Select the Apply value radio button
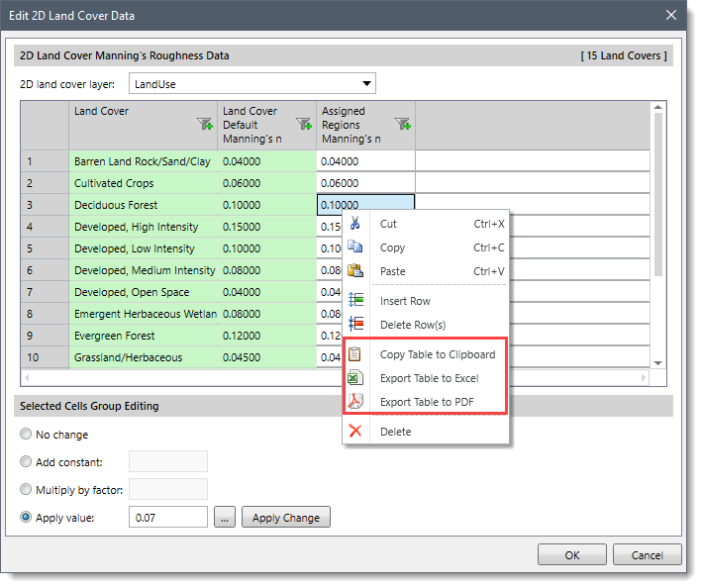Screen dimensions: 702x588 click(x=26, y=518)
